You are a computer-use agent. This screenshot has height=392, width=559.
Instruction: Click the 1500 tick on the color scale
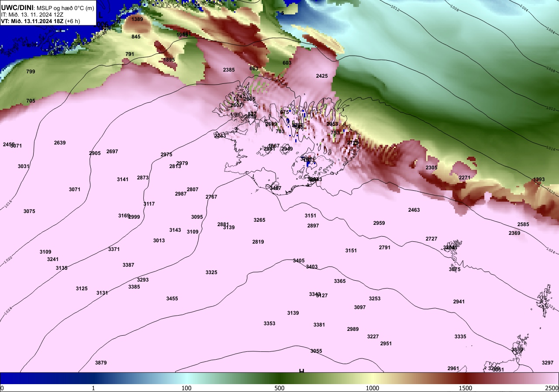[466, 388]
